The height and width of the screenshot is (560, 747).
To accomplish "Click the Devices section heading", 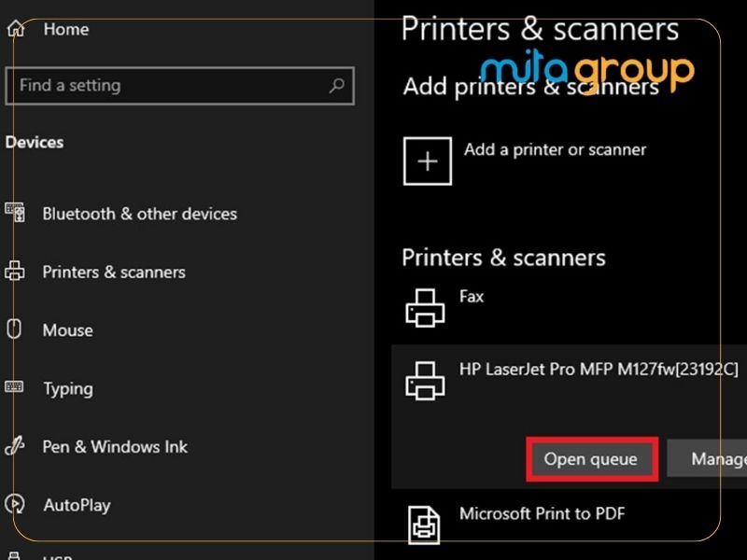I will (35, 143).
